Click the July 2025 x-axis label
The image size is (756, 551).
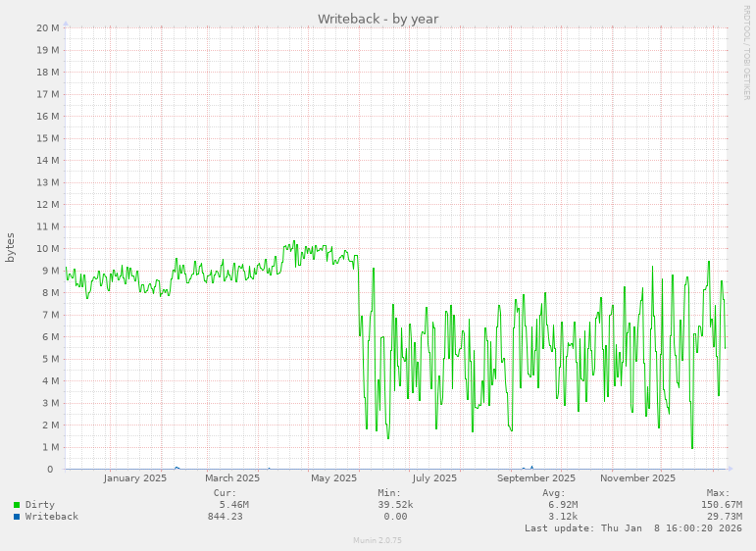tap(434, 478)
